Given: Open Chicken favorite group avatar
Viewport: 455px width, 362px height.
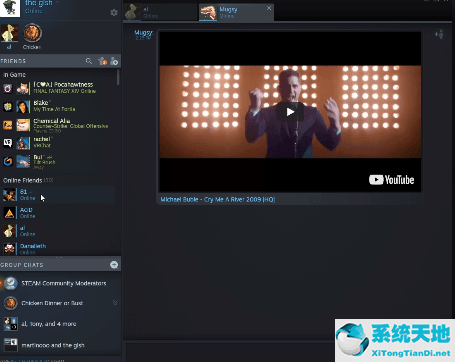Looking at the screenshot, I should point(32,33).
